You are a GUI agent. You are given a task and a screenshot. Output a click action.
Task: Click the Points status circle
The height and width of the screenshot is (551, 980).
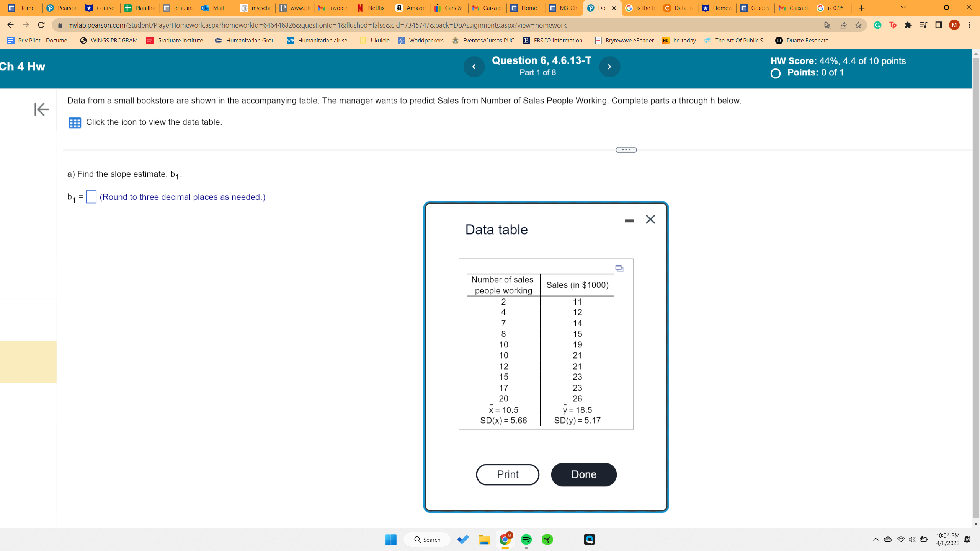click(776, 73)
